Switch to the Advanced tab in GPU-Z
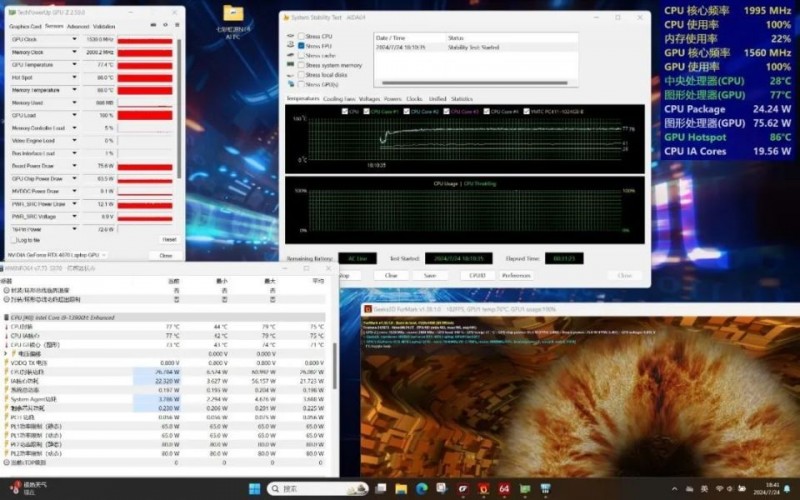Viewport: 800px width, 500px height. pos(77,26)
